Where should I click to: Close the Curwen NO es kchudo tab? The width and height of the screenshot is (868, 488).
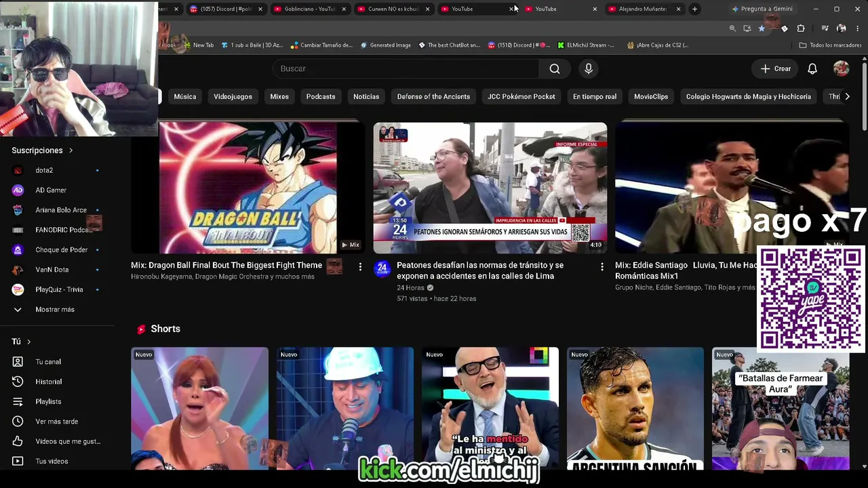(x=427, y=9)
